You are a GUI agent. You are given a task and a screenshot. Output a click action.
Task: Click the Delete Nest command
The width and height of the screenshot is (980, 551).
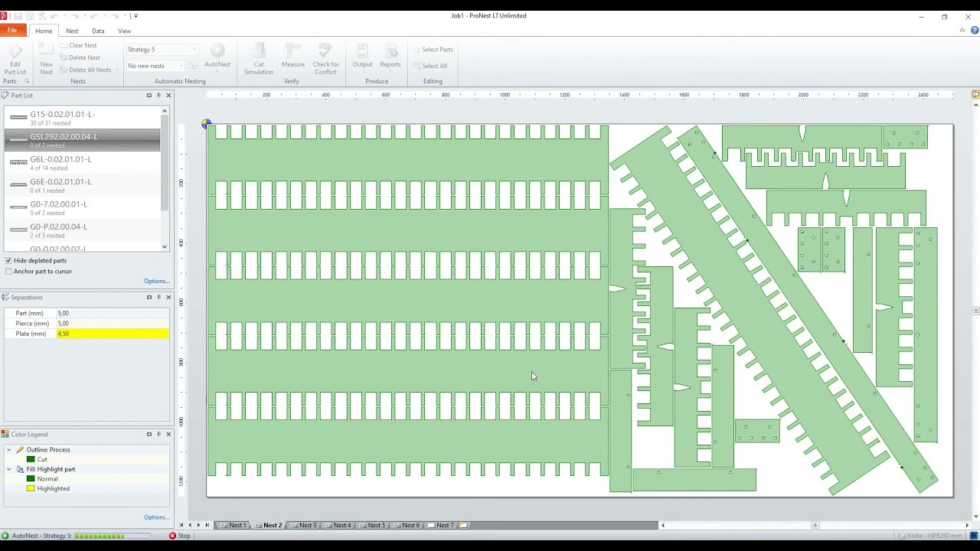pyautogui.click(x=79, y=57)
